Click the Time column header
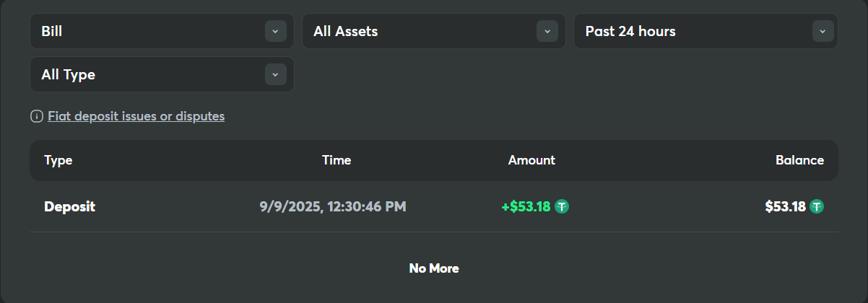Viewport: 868px width, 303px height. 337,160
